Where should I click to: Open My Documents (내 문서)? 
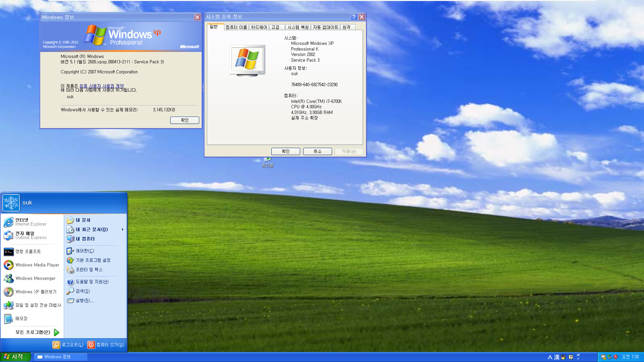click(95, 220)
